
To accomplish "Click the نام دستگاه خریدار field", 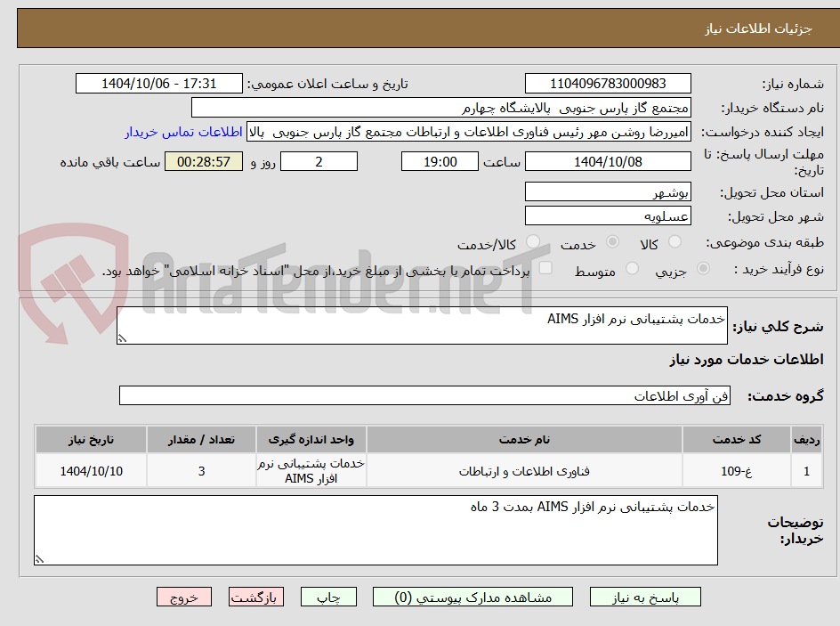I will (440, 108).
